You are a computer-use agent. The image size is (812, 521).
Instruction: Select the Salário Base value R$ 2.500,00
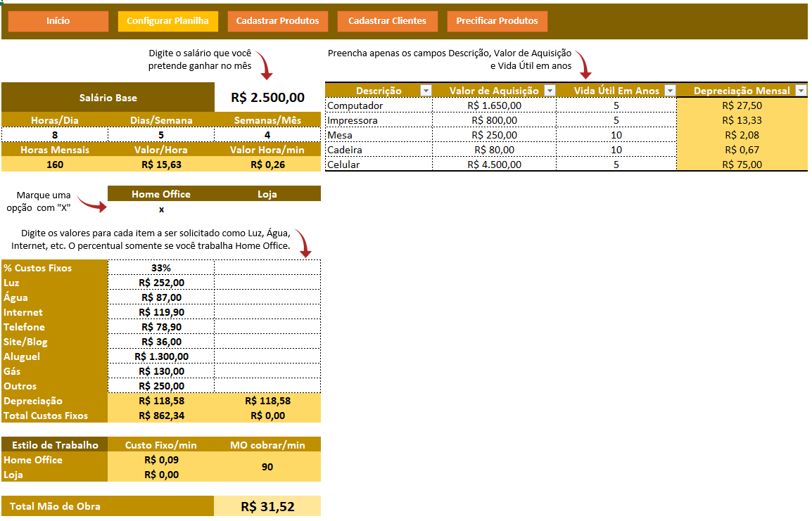pos(267,98)
